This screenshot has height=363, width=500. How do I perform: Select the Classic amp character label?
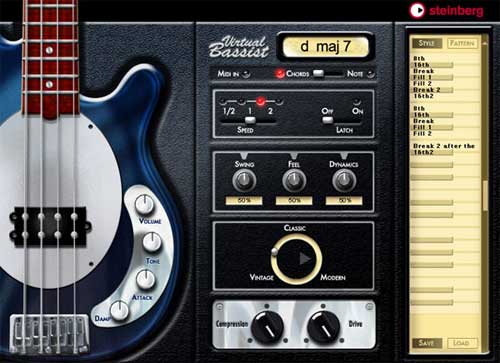[295, 228]
